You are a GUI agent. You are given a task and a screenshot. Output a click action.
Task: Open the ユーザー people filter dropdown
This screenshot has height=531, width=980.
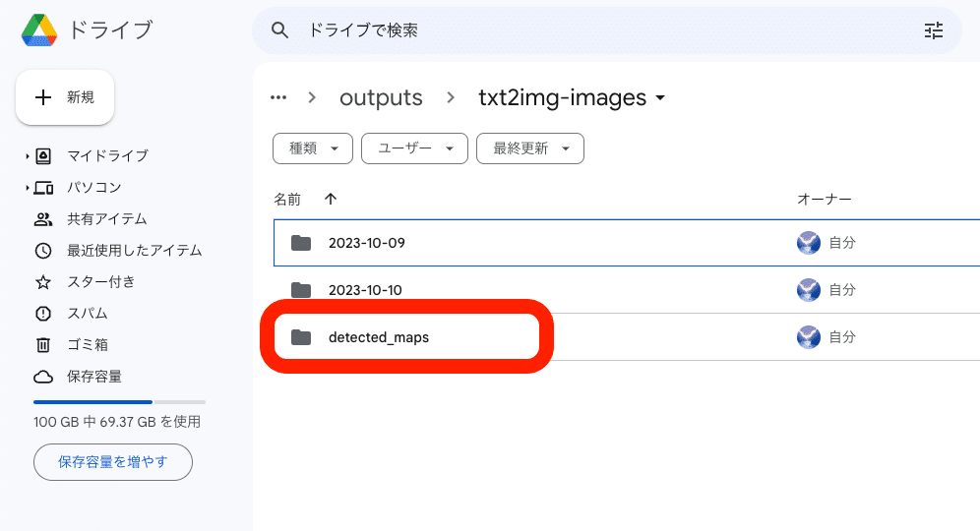[414, 148]
